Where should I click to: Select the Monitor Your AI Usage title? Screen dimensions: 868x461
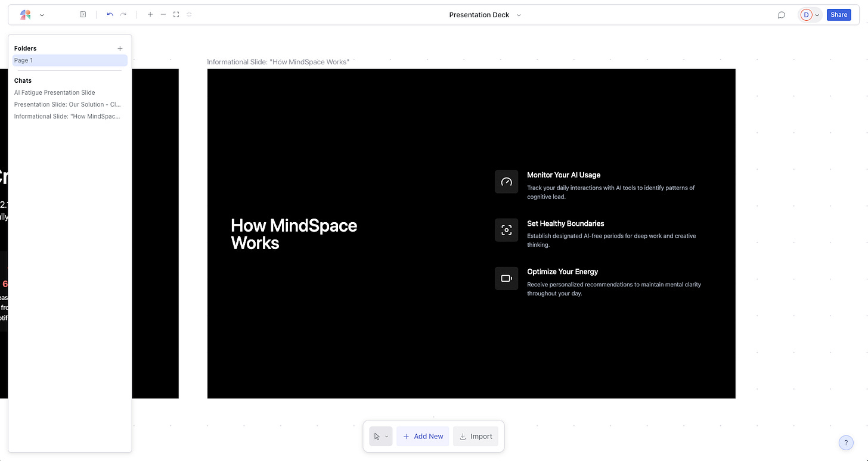(x=563, y=175)
